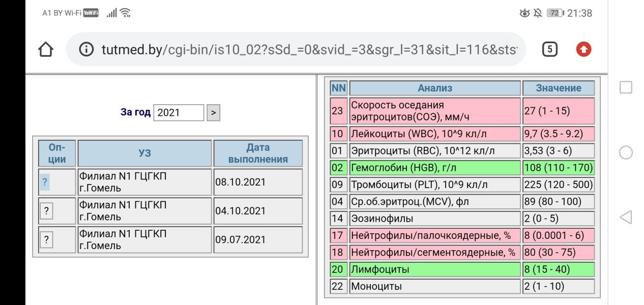Screen dimensions: 644x305
Task: Click the NN column header
Action: pos(339,88)
